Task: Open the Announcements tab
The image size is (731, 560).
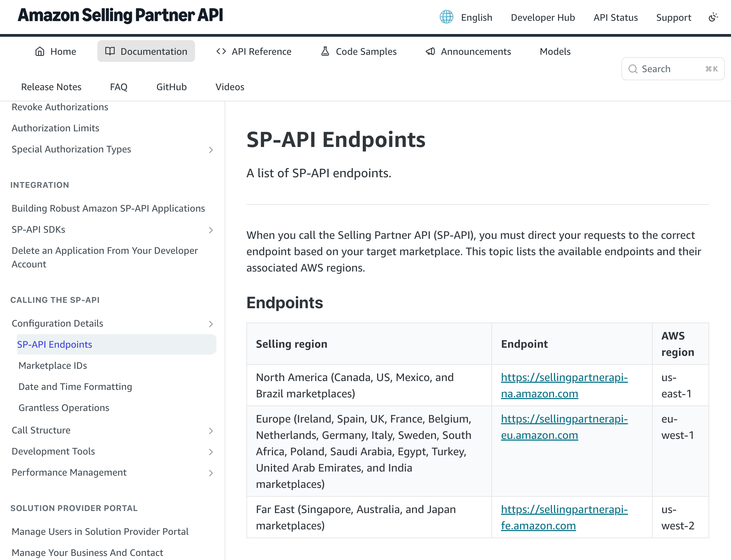Action: pos(468,51)
